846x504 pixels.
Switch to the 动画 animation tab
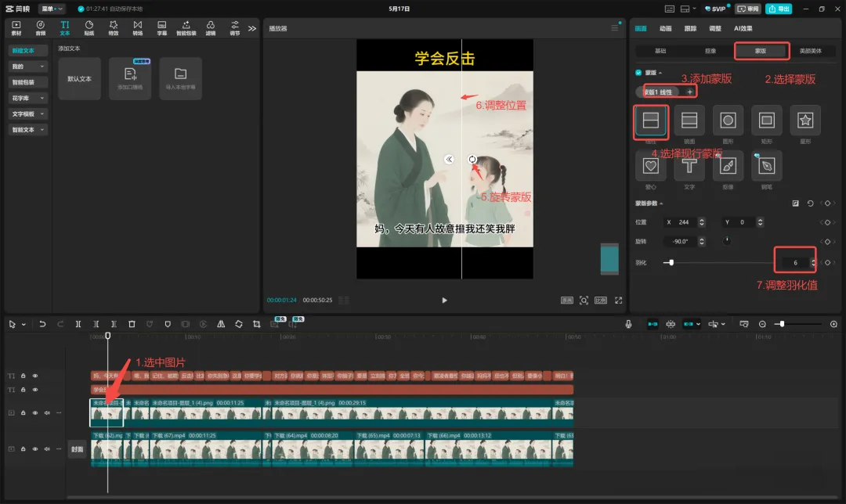point(666,29)
